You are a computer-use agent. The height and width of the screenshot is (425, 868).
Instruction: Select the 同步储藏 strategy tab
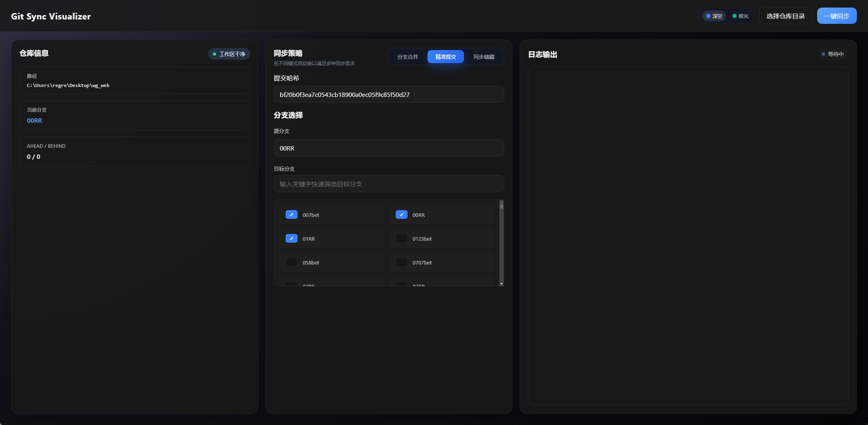pos(484,57)
